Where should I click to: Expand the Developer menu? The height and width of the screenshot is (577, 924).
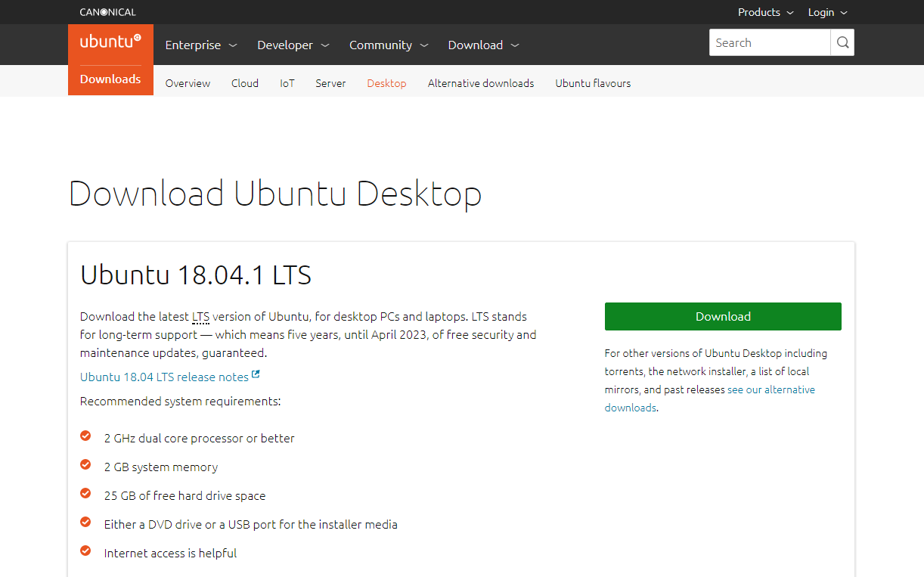point(293,45)
